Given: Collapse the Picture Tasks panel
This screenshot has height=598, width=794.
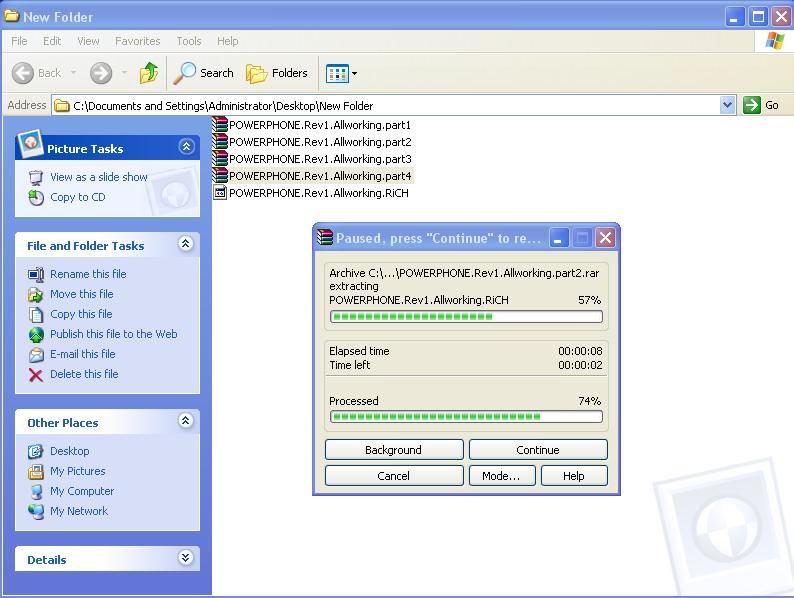Looking at the screenshot, I should (x=186, y=147).
